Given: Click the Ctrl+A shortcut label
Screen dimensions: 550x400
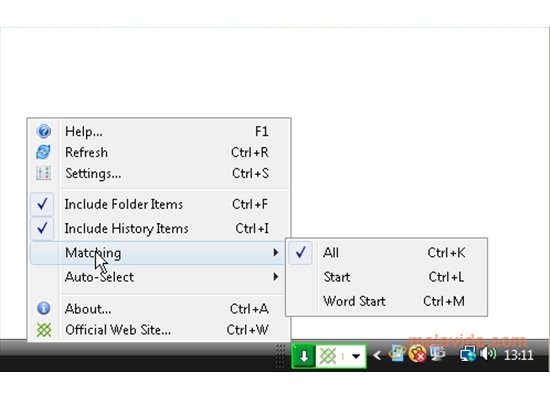Looking at the screenshot, I should click(249, 308).
